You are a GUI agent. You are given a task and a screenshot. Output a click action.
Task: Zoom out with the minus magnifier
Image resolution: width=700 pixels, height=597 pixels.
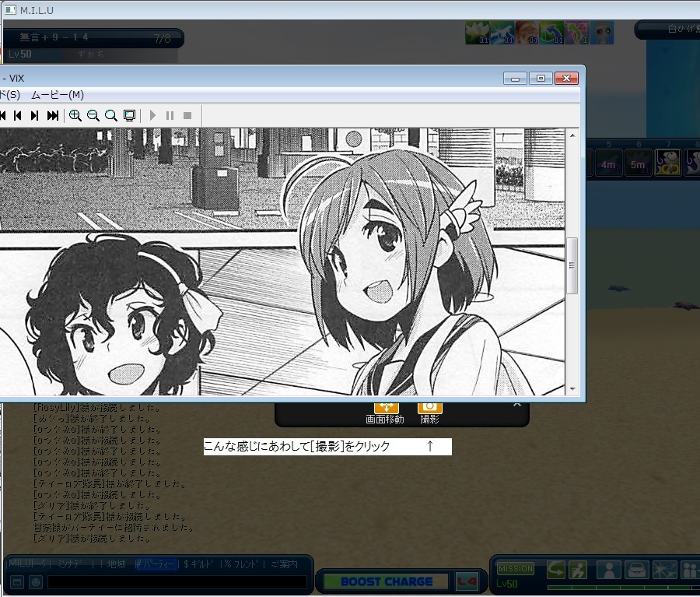pyautogui.click(x=93, y=116)
